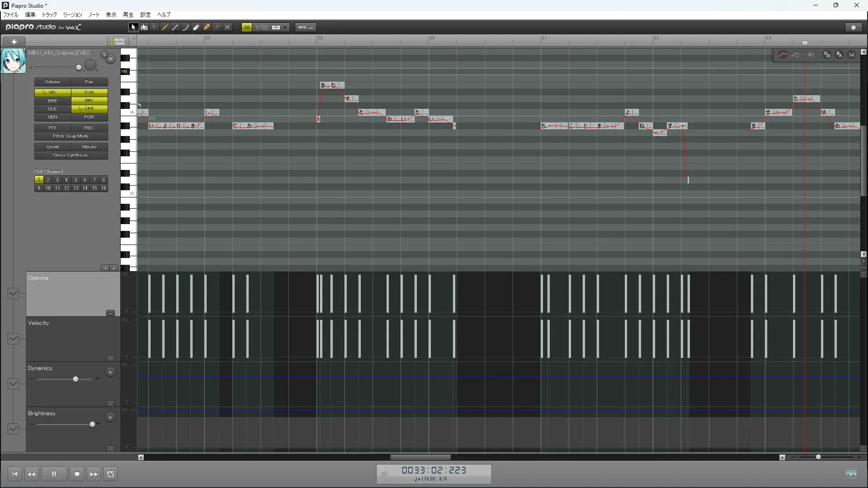
Task: Toggle the grid snap button
Action: [247, 28]
